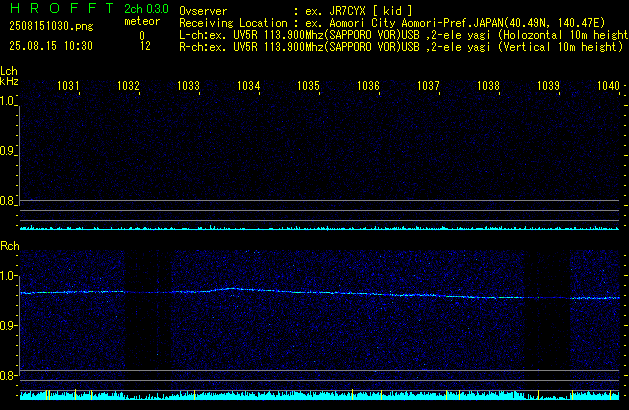Select the '2ch 0.3.0' version label
This screenshot has height=410, width=629.
point(146,9)
